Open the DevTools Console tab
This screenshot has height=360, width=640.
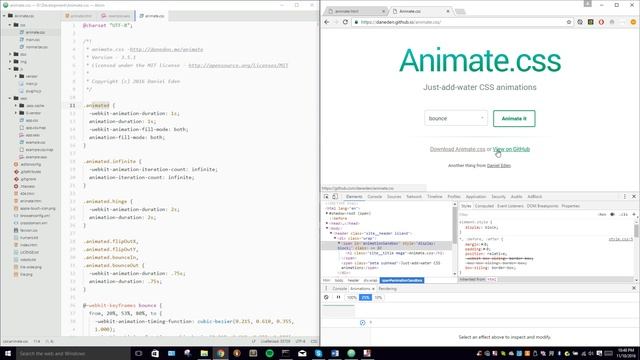pos(374,196)
